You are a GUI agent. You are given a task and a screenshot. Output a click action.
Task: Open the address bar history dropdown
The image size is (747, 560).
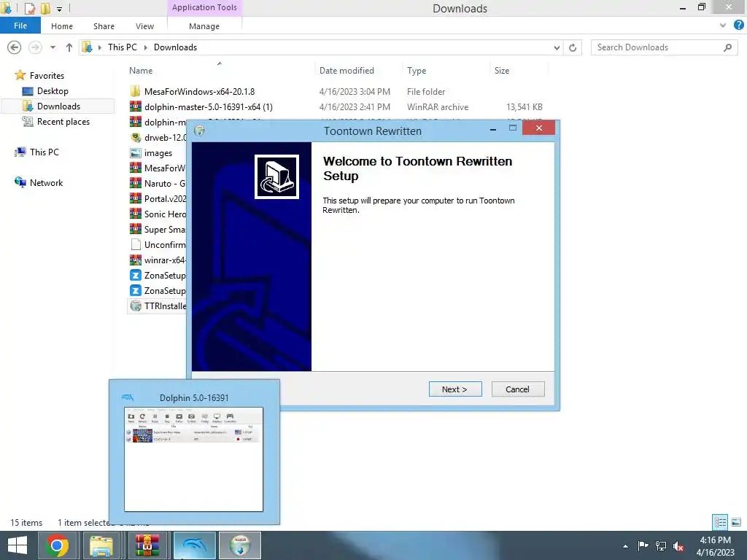pos(557,47)
